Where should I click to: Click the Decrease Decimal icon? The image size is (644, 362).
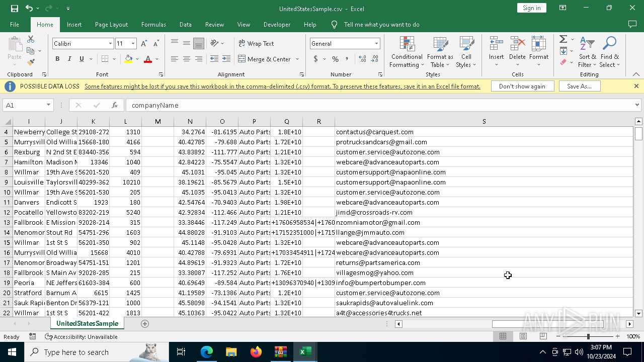374,59
